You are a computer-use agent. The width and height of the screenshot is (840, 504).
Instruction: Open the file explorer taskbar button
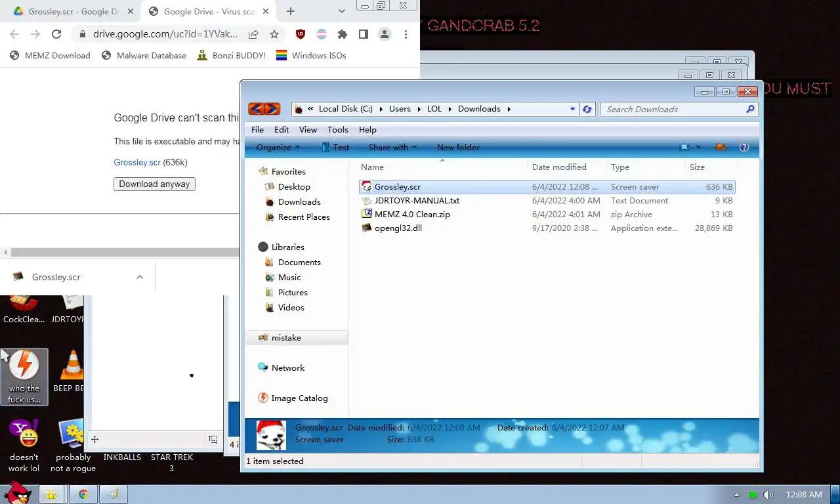coord(51,494)
